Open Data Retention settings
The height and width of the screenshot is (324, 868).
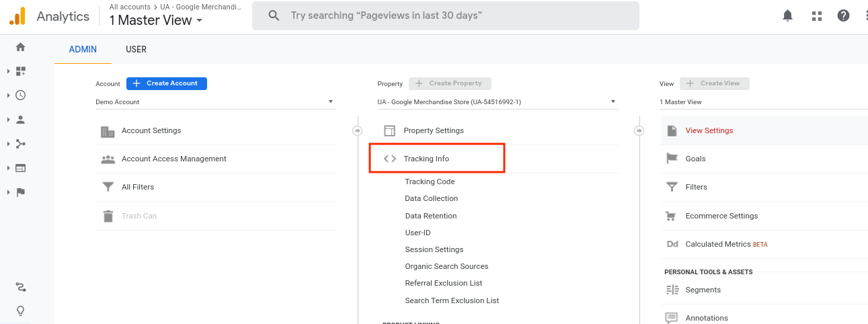pyautogui.click(x=431, y=216)
